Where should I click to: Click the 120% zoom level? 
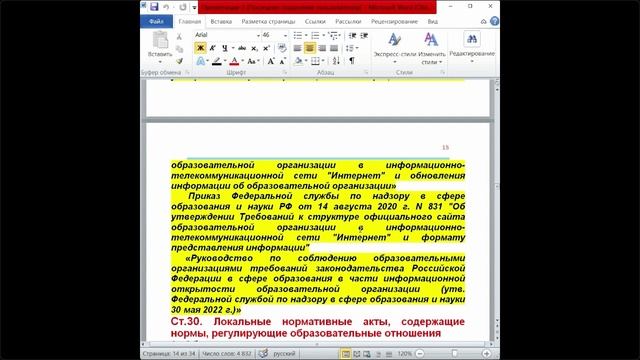[404, 353]
